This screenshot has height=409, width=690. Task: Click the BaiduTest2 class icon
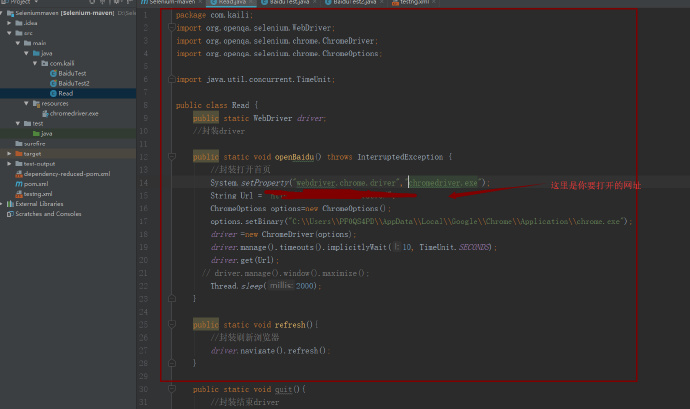coord(53,83)
